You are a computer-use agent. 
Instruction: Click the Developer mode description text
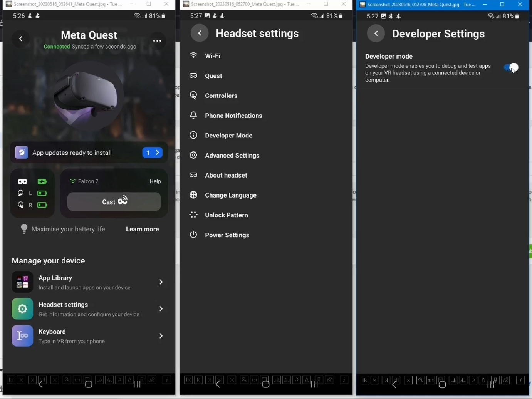(428, 73)
